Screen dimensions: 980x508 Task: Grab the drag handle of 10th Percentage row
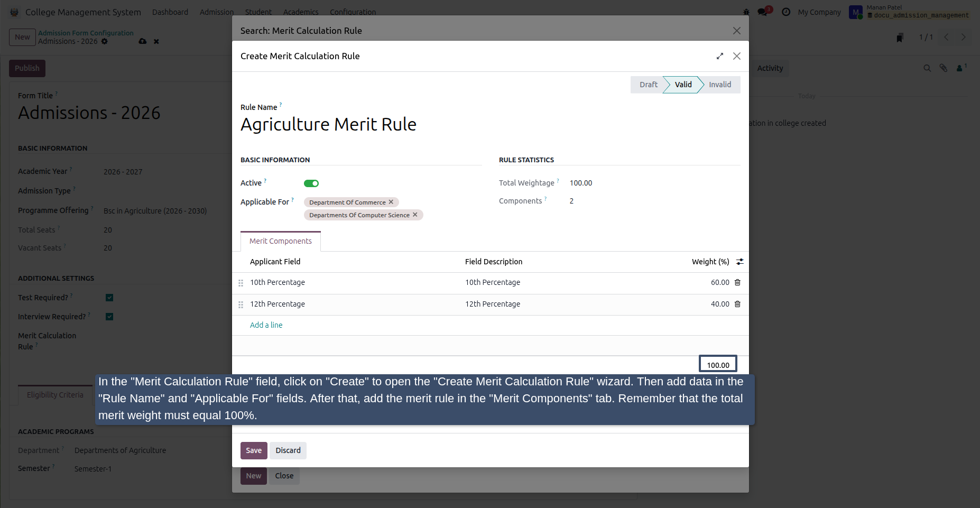(x=241, y=283)
